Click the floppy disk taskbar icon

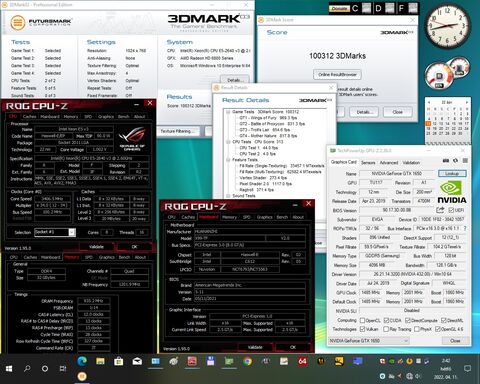point(210,361)
